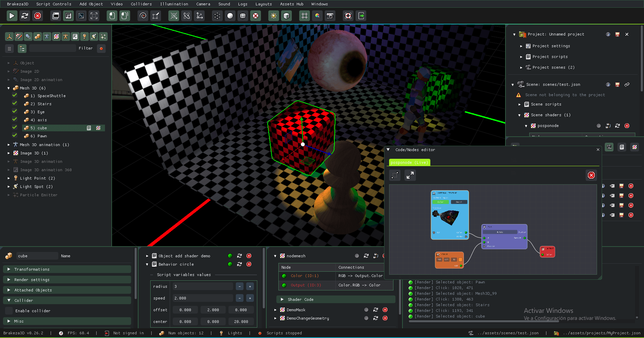This screenshot has width=644, height=338.
Task: Click the lightbulb icon above the object list
Action: point(85,37)
